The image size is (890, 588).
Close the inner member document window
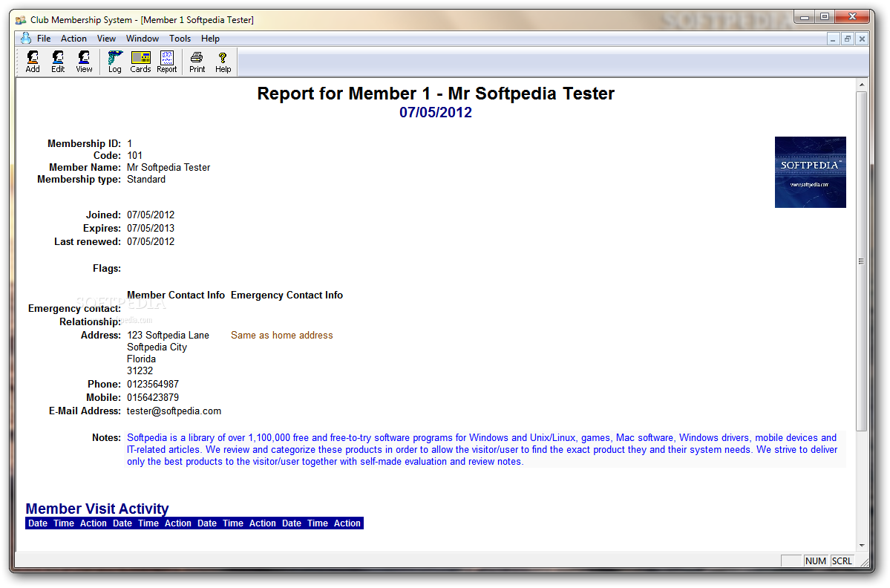coord(862,39)
